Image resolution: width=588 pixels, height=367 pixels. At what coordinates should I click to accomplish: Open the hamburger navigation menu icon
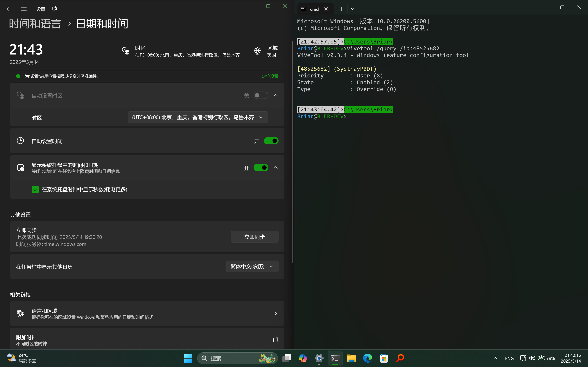[x=24, y=9]
